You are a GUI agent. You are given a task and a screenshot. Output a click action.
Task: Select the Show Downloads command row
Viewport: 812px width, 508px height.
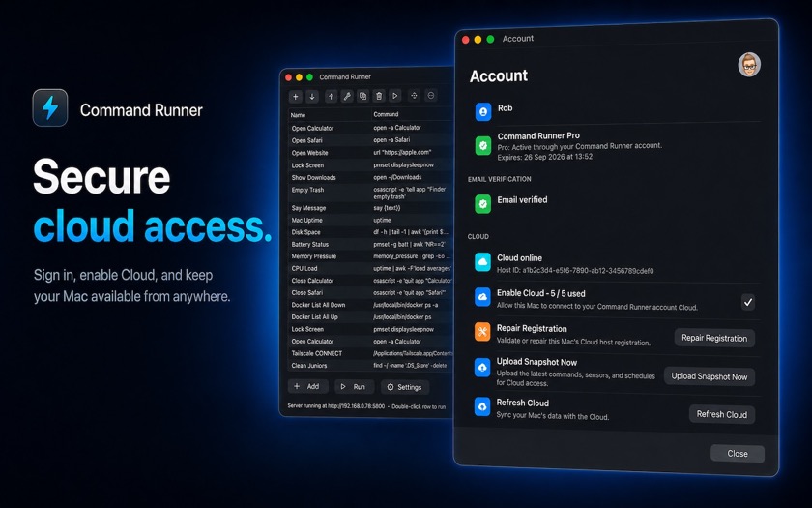(x=369, y=177)
